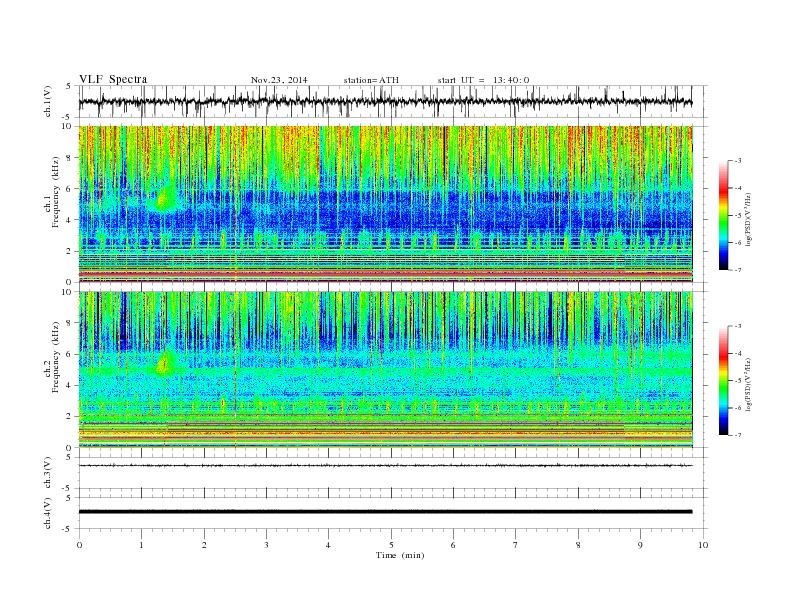The width and height of the screenshot is (792, 612).
Task: Click the time axis tick label '9'
Action: (x=640, y=545)
